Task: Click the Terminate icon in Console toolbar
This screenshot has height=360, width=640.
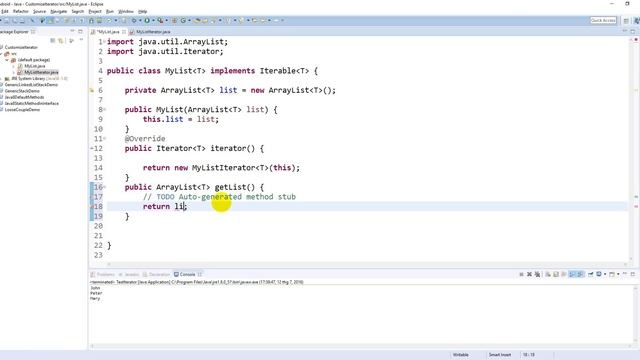Action: tap(521, 274)
